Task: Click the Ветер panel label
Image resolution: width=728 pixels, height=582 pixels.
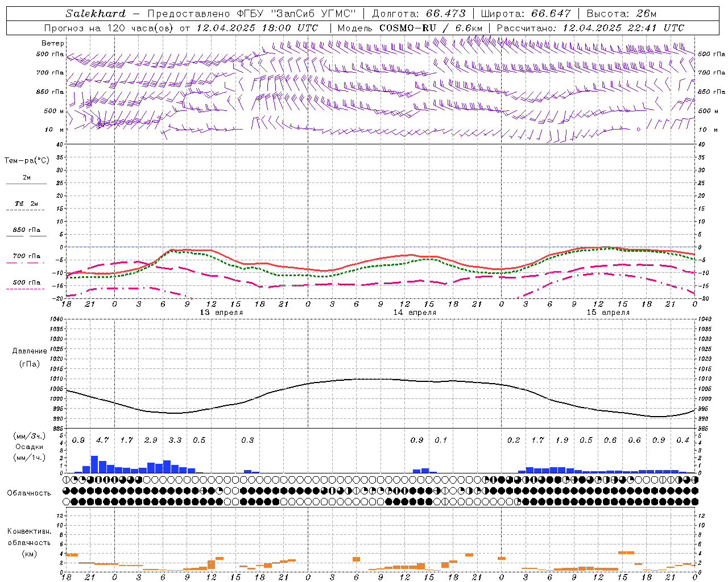Action: pos(53,43)
